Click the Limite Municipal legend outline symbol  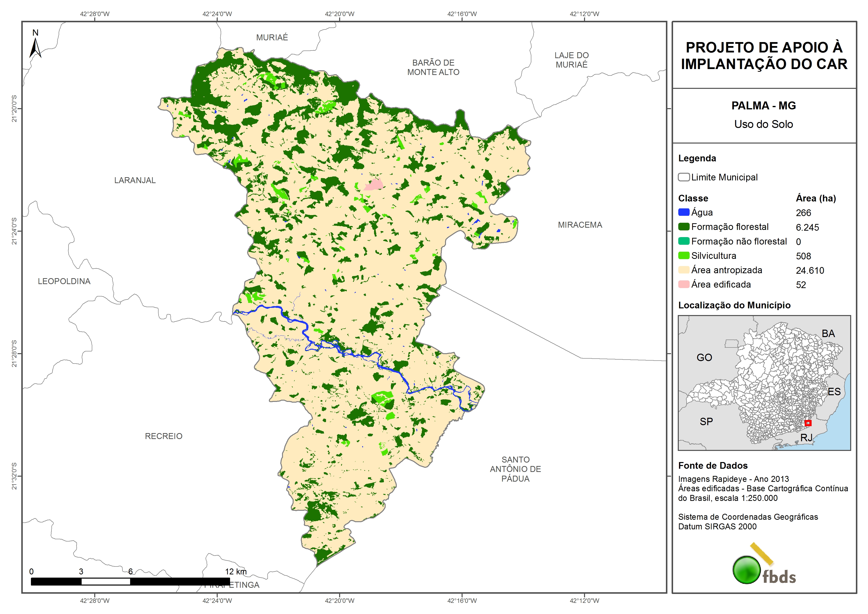tap(683, 177)
